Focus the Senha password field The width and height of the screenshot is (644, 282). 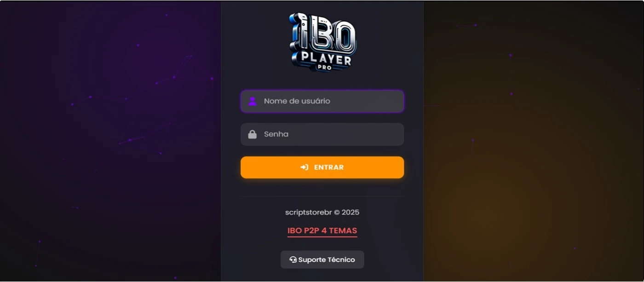pos(322,134)
